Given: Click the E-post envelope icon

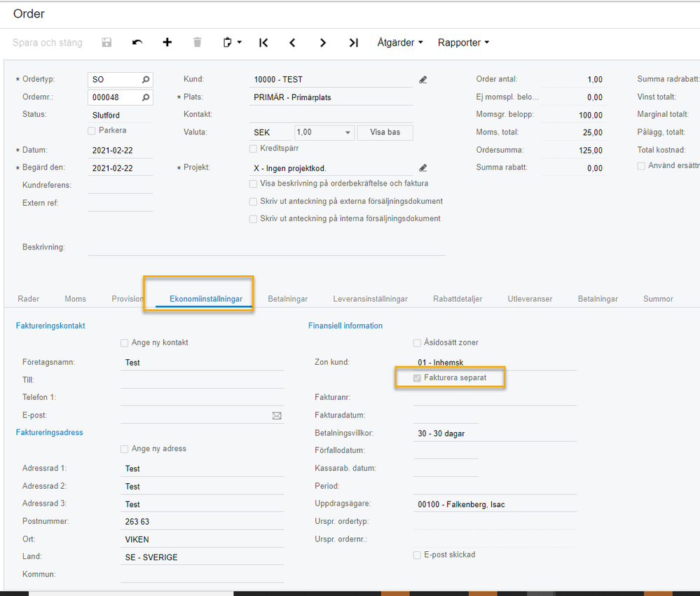Looking at the screenshot, I should point(277,416).
